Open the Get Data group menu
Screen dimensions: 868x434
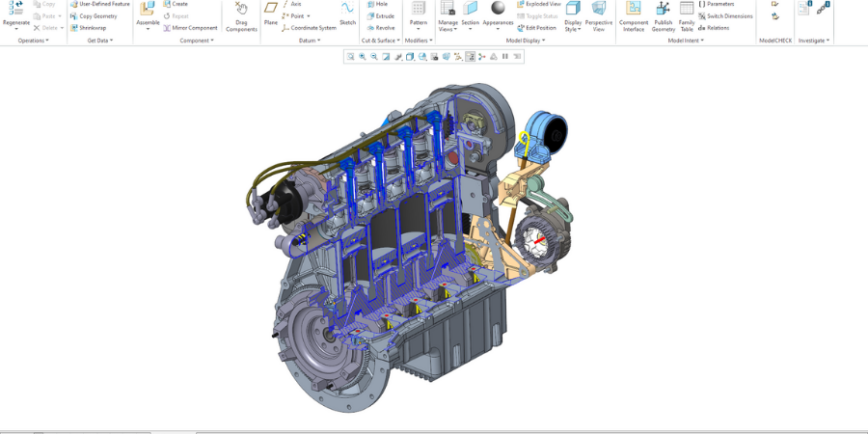point(100,41)
